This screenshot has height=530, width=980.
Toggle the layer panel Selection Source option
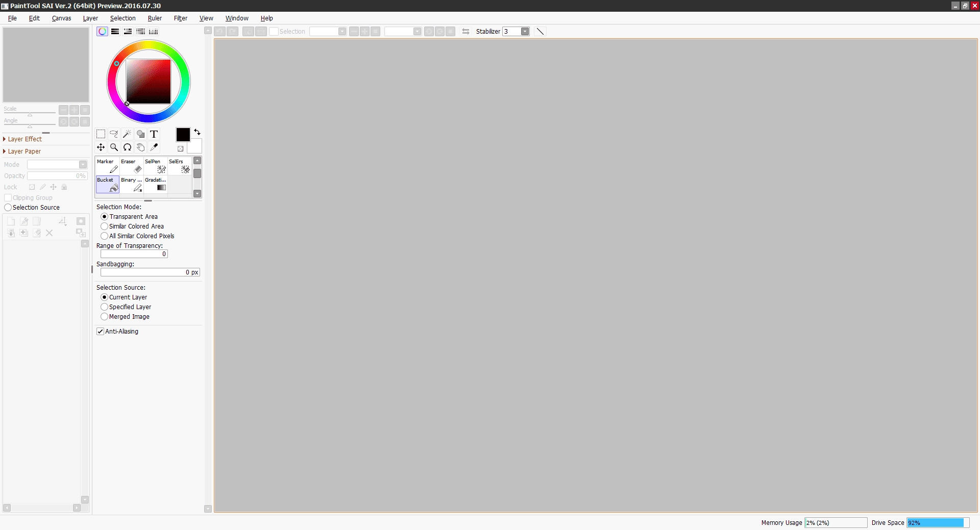[x=8, y=208]
